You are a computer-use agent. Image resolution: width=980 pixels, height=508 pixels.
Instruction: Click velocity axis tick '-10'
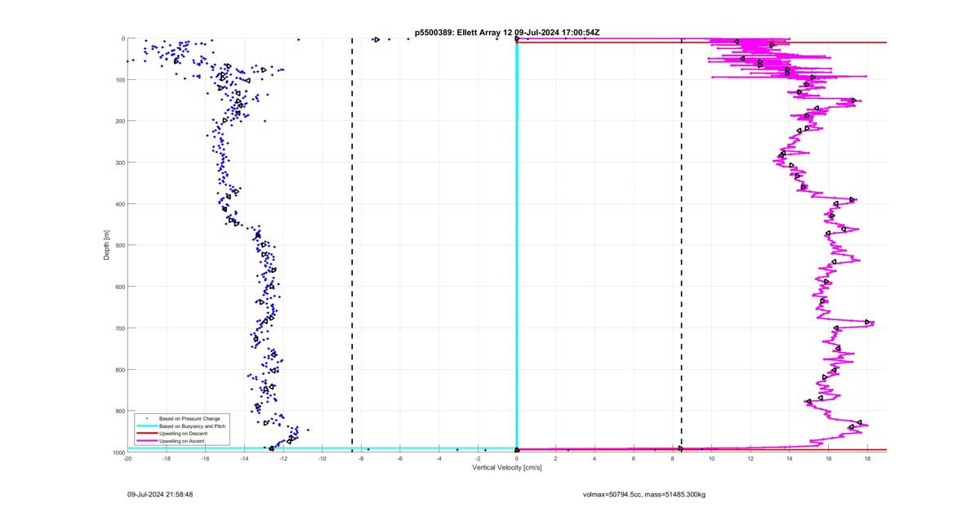click(322, 458)
